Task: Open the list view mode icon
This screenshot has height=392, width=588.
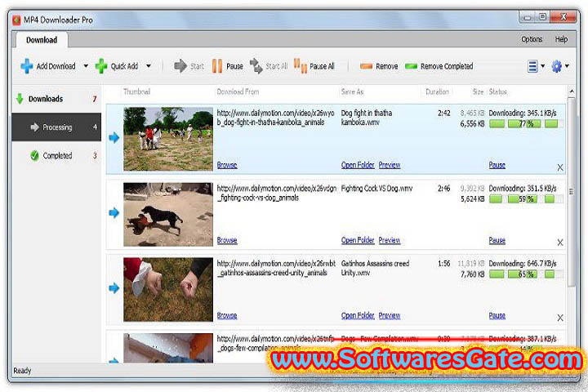Action: [x=532, y=66]
